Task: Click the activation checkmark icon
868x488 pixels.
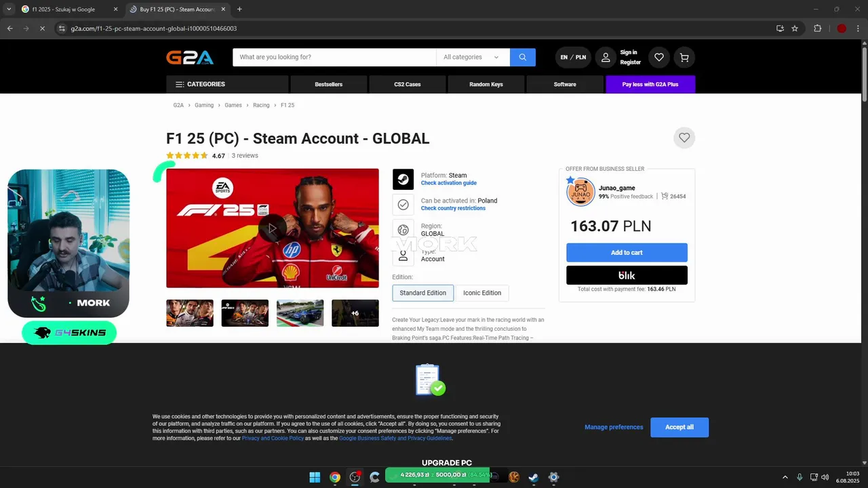Action: (403, 204)
